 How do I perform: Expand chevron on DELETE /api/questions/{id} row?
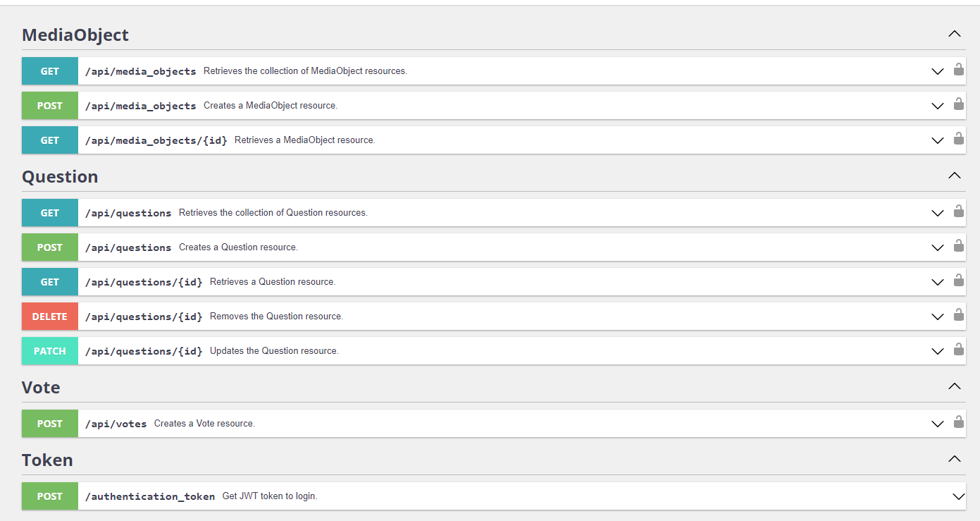pyautogui.click(x=938, y=317)
